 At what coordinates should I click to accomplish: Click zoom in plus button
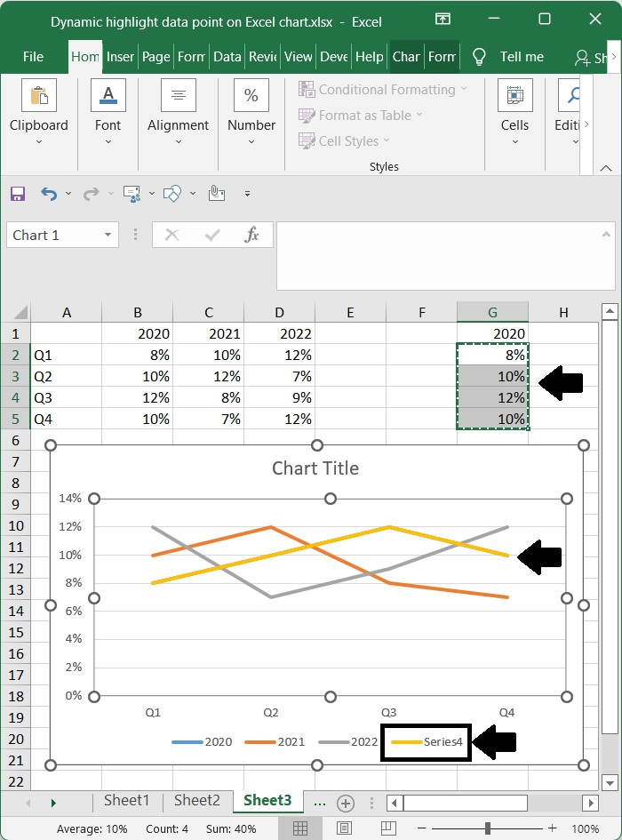pos(553,828)
